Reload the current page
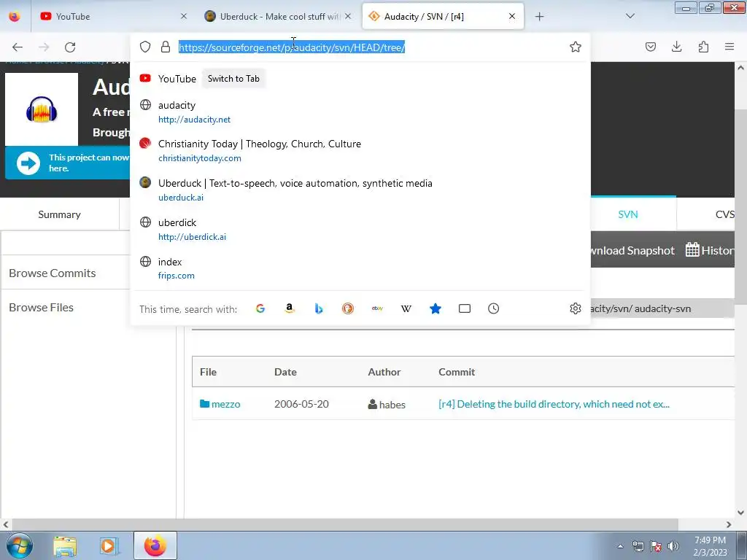This screenshot has height=560, width=747. pyautogui.click(x=71, y=47)
